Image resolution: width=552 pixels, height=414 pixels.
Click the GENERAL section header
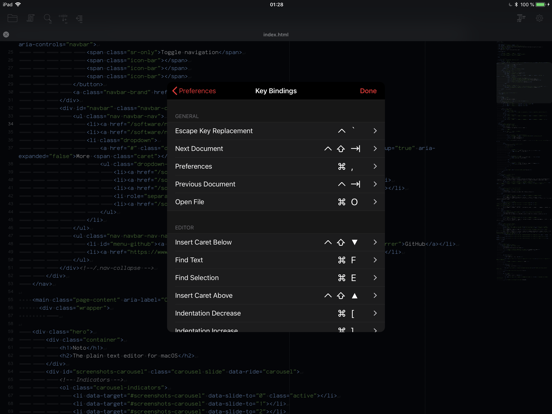pos(187,116)
